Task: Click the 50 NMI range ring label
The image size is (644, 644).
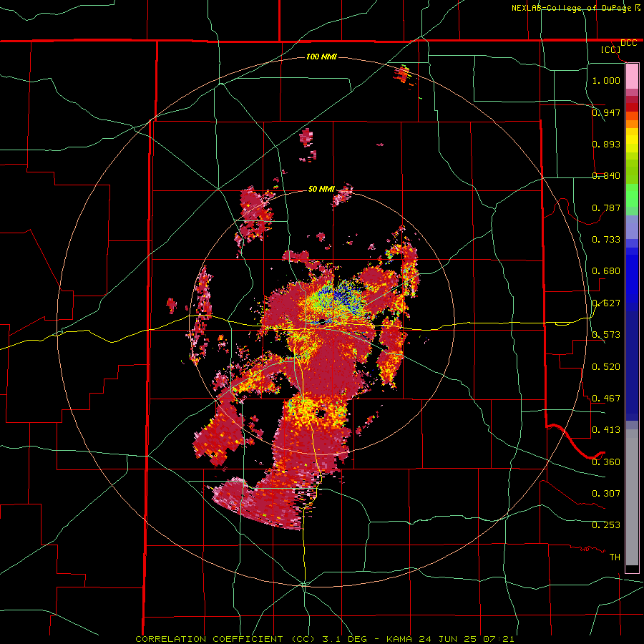Action: 321,189
